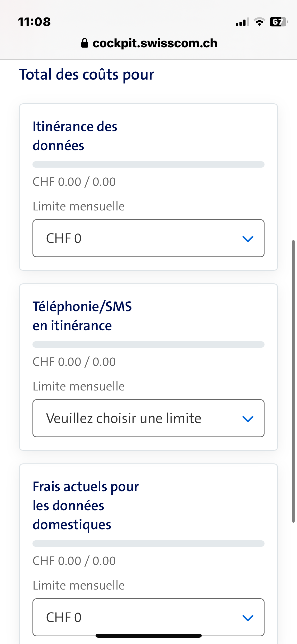This screenshot has height=644, width=297.
Task: Tap 'Frais actuels pour les données domestiques' heading
Action: pyautogui.click(x=86, y=505)
